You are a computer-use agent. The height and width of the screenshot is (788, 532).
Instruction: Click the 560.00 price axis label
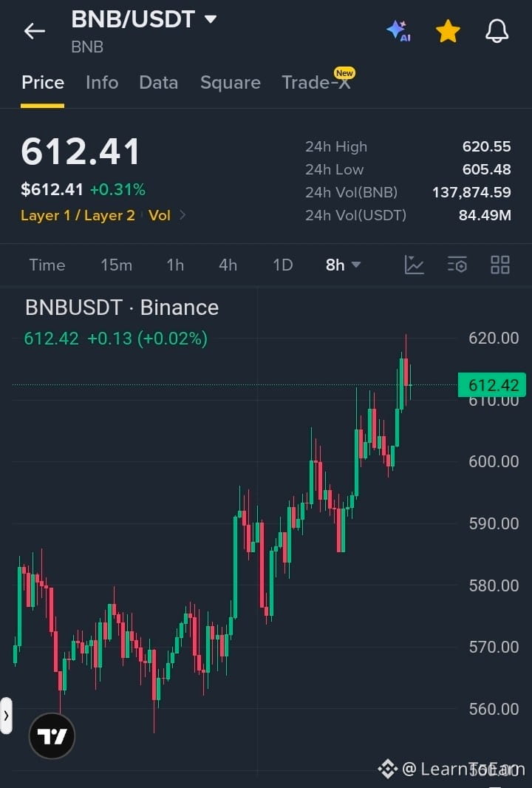tap(494, 709)
